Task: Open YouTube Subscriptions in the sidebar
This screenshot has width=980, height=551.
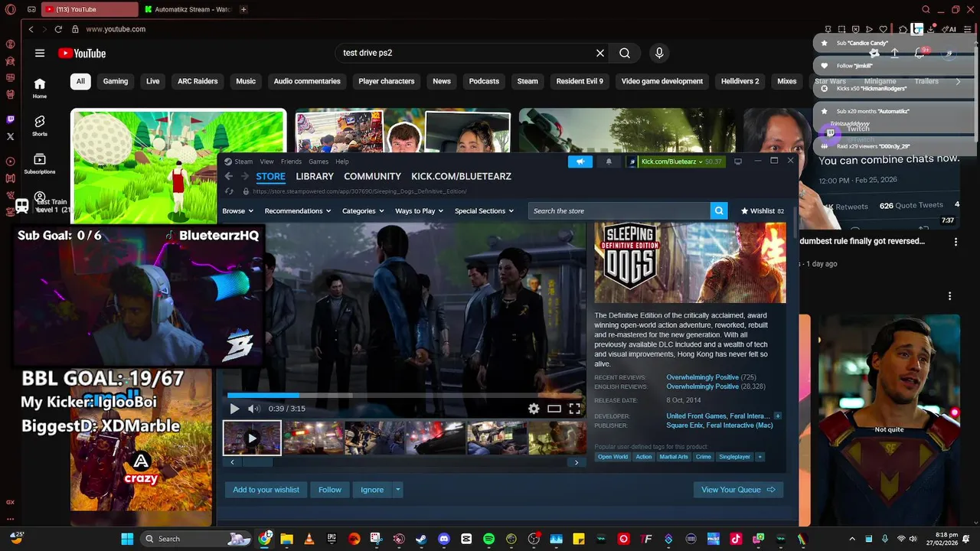Action: tap(40, 164)
